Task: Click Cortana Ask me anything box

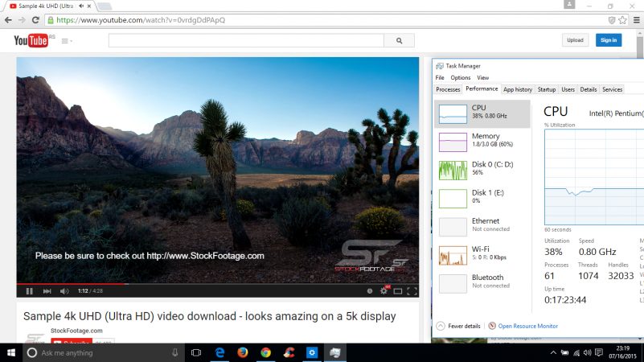Action: coord(103,352)
